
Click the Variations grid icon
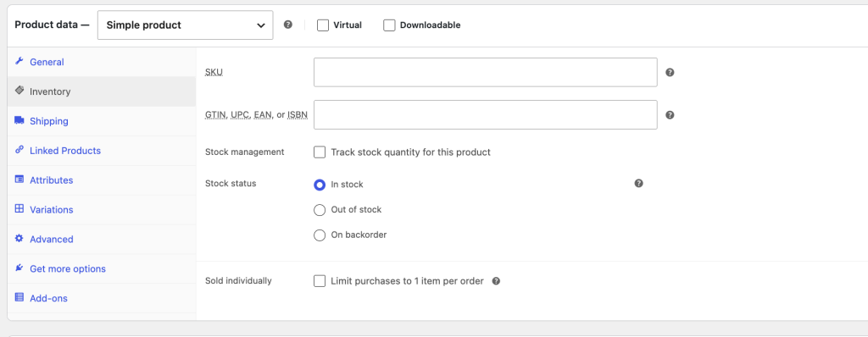click(19, 208)
